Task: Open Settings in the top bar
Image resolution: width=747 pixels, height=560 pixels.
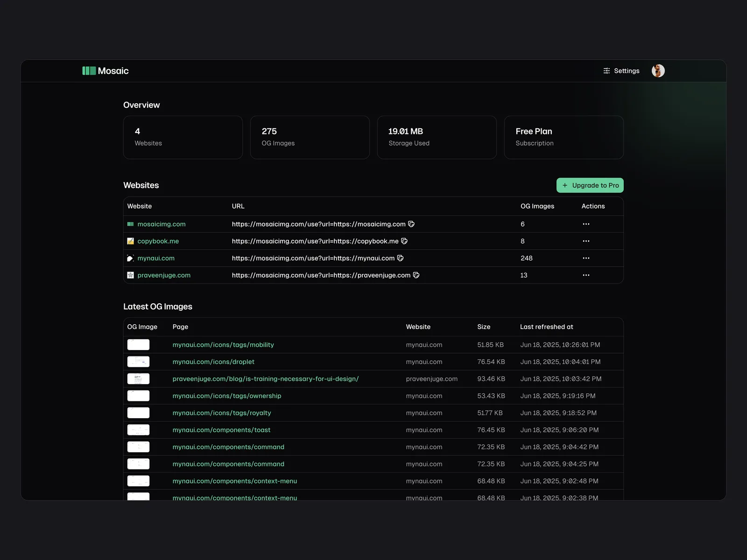Action: 621,71
